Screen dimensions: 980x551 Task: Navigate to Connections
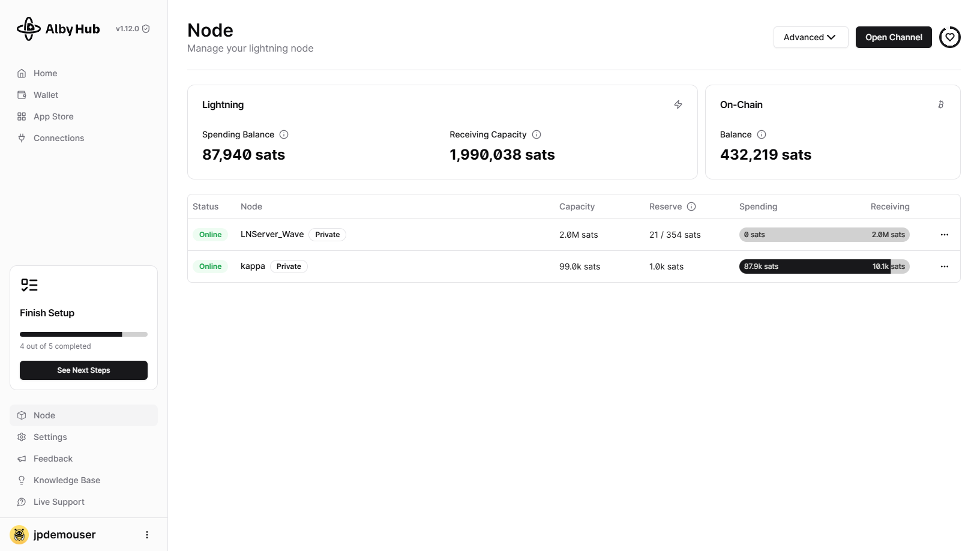(59, 138)
